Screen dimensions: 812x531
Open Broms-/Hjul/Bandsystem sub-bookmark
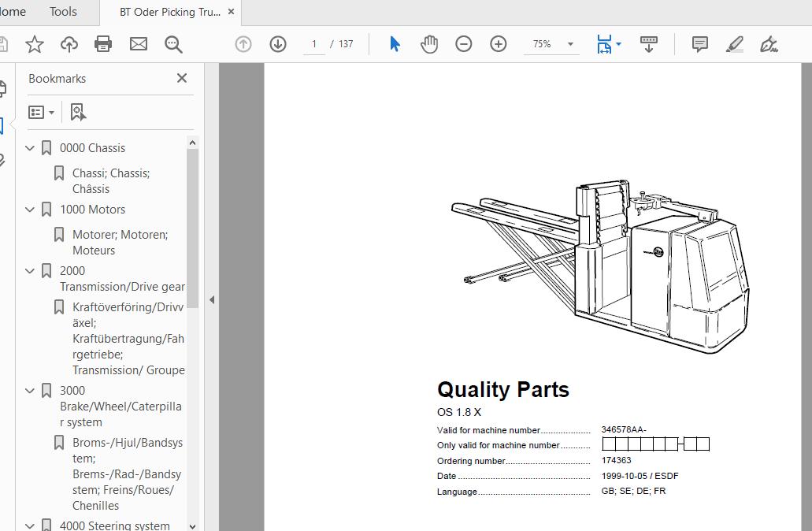point(128,474)
